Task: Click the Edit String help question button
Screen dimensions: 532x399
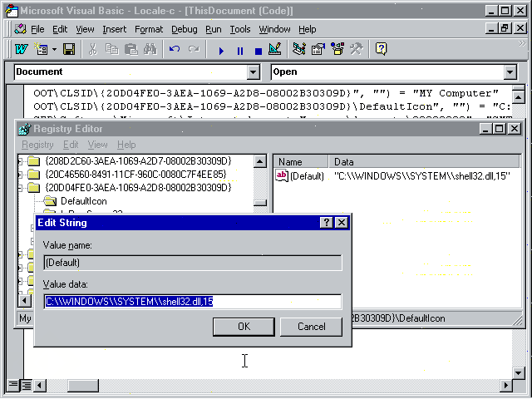Action: [327, 223]
